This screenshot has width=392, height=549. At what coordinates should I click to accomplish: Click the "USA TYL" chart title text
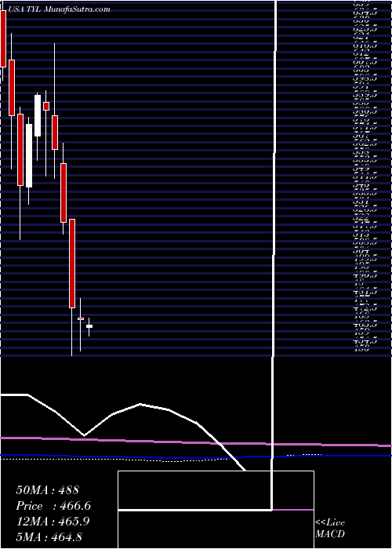[x=24, y=9]
